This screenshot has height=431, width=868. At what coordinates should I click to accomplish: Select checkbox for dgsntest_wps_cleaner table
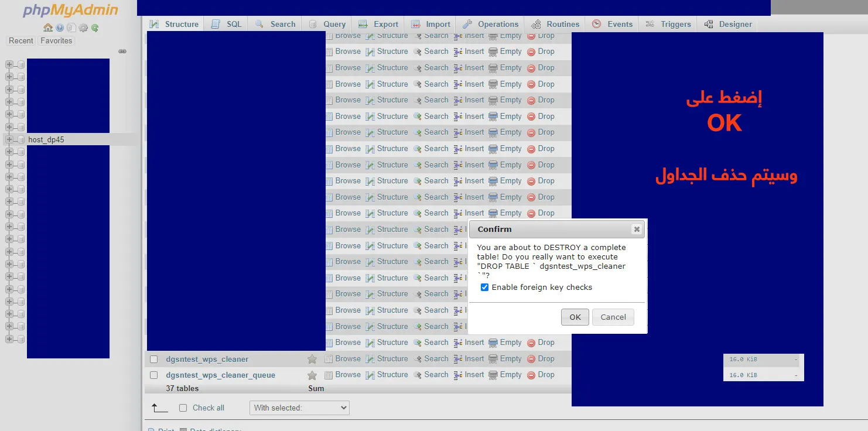click(154, 359)
